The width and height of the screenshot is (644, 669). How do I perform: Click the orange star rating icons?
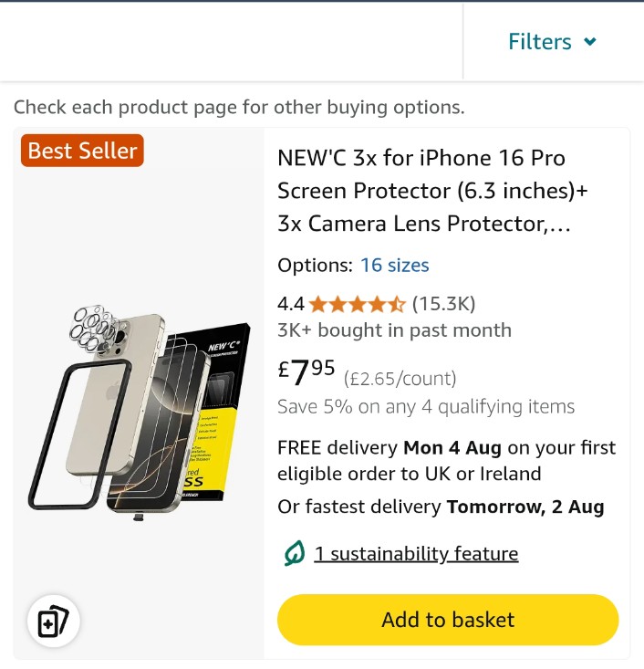click(357, 305)
